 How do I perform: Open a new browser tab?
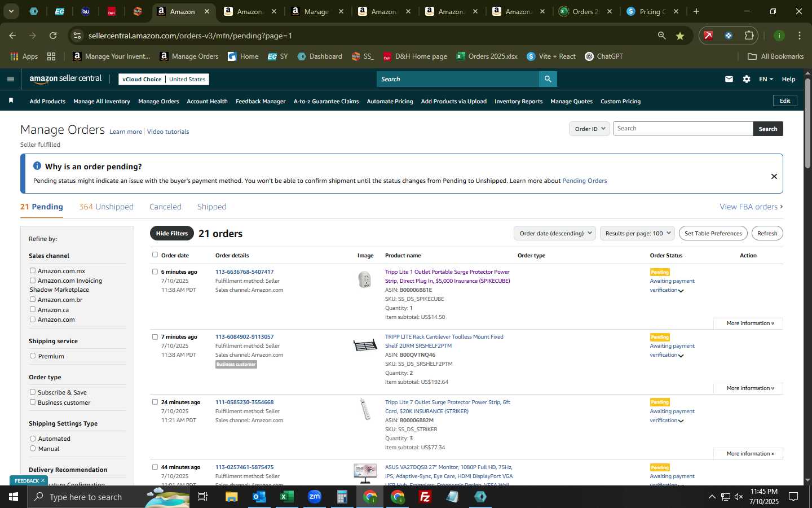click(696, 11)
